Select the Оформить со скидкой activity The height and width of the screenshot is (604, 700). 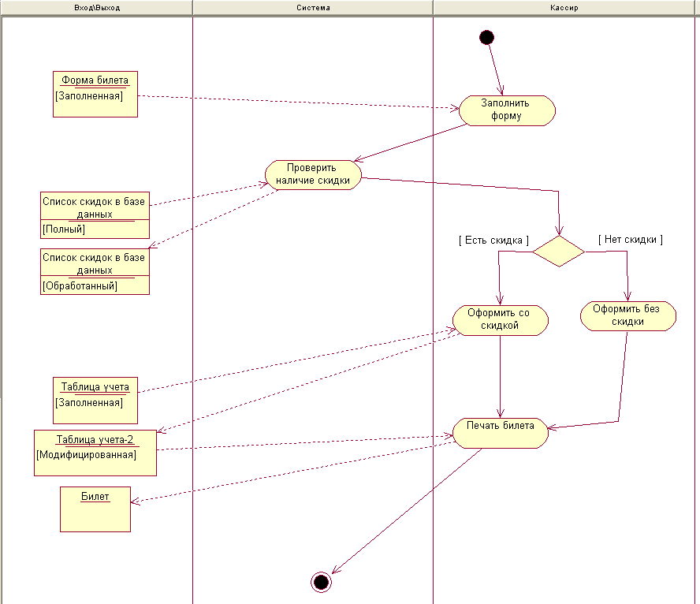pyautogui.click(x=500, y=320)
